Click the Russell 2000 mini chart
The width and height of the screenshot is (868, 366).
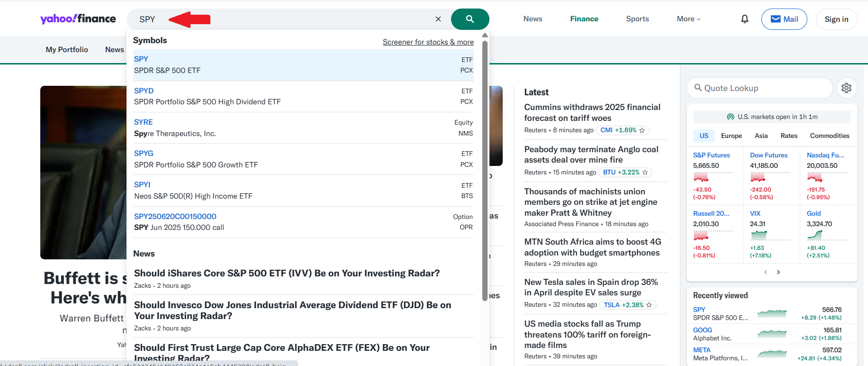[713, 235]
